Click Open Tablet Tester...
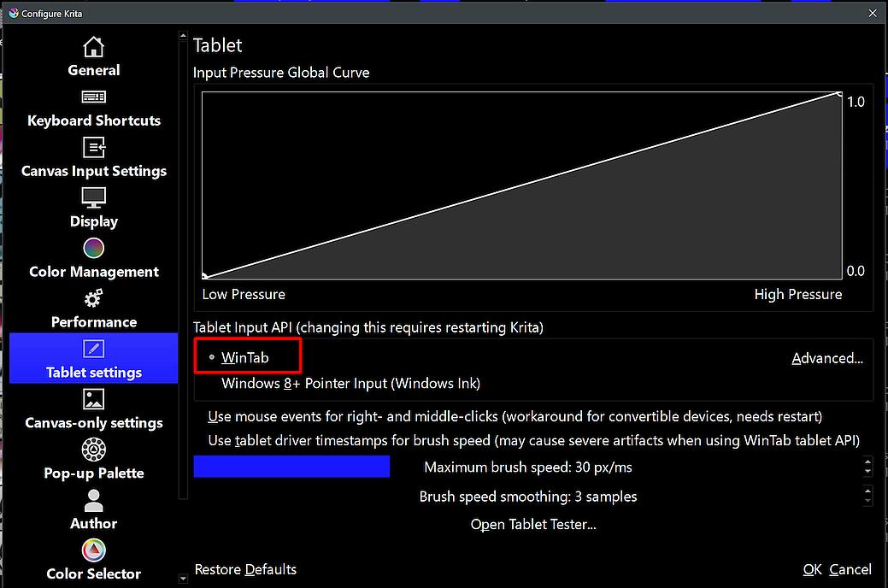 point(533,525)
